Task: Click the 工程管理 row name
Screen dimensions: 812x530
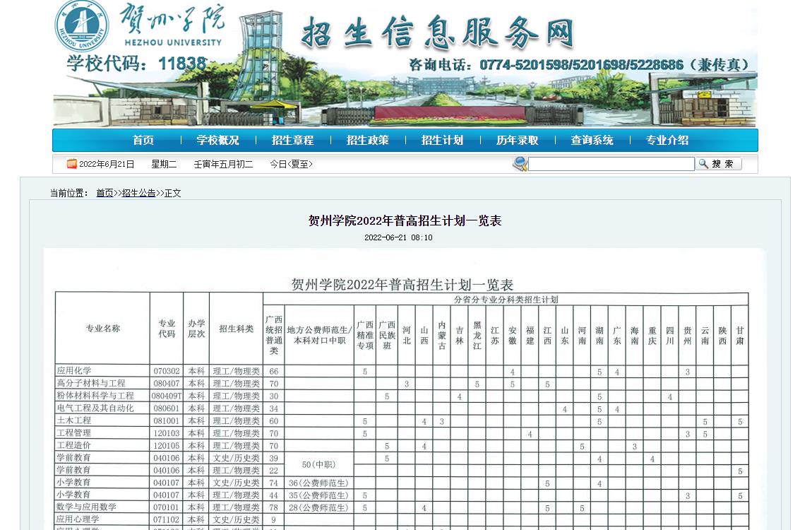Action: [74, 433]
